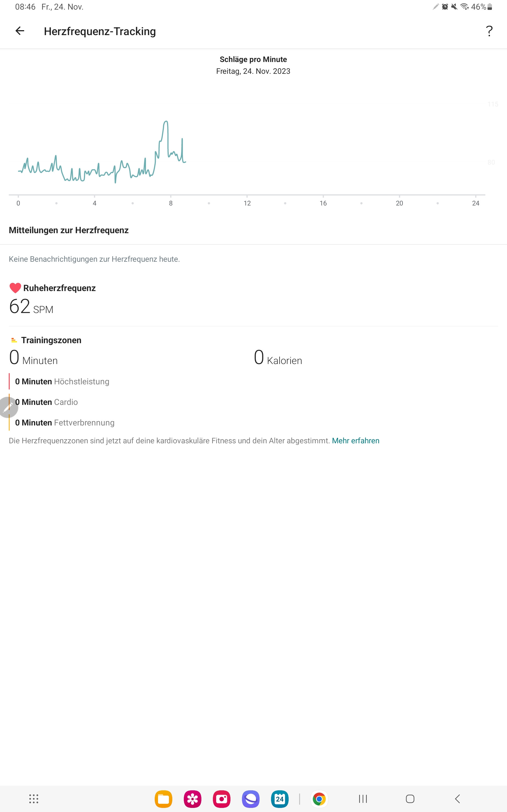Image resolution: width=507 pixels, height=812 pixels.
Task: Tap the red heart Ruheherzfrequenz icon
Action: pos(15,288)
